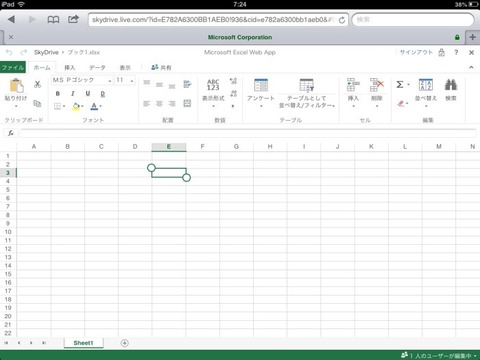Tap the Safari 検索 search field
The height and width of the screenshot is (360, 480).
point(413,20)
